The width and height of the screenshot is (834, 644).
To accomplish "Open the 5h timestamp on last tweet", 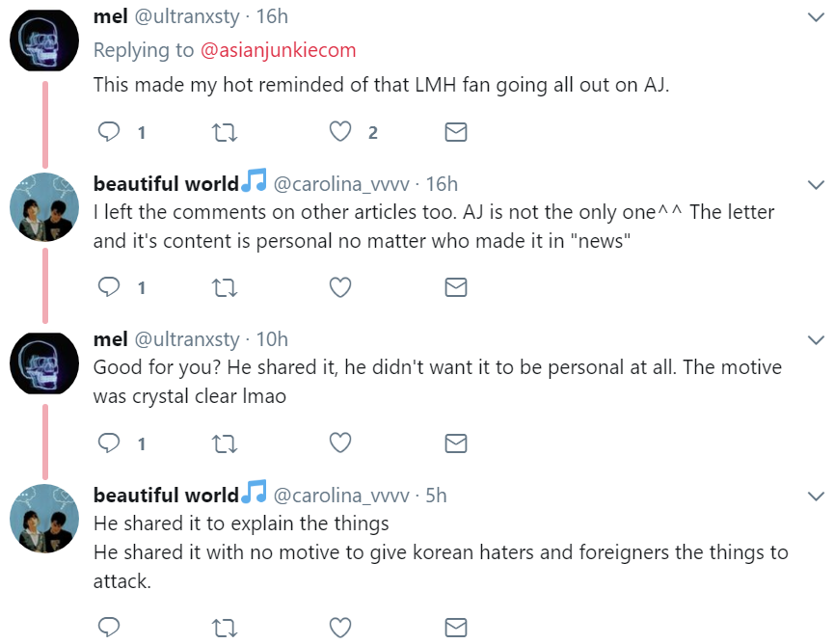I will coord(436,496).
